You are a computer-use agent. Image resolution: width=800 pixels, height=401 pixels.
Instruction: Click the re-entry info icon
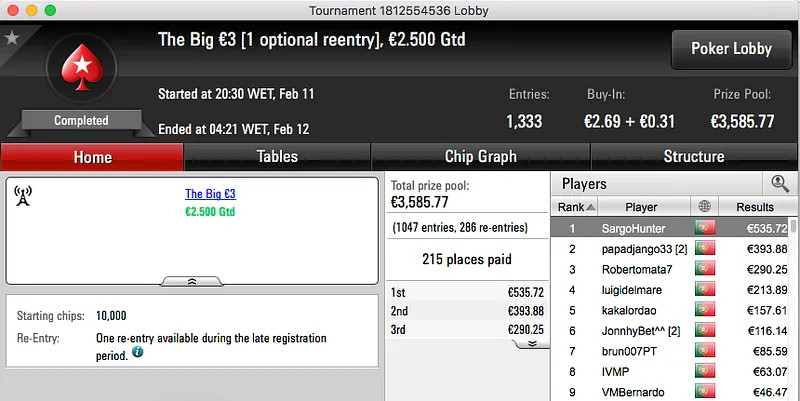point(137,352)
